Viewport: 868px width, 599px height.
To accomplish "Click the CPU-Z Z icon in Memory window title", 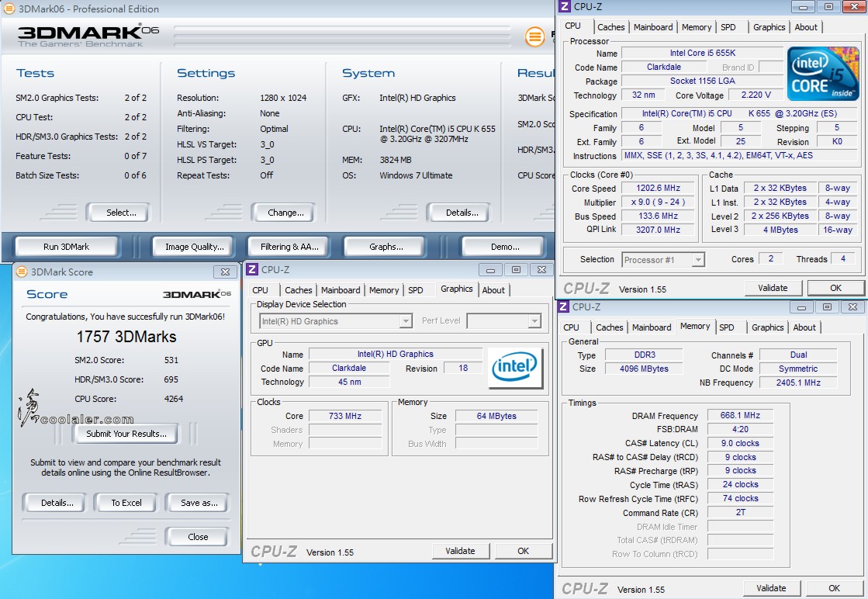I will point(563,306).
